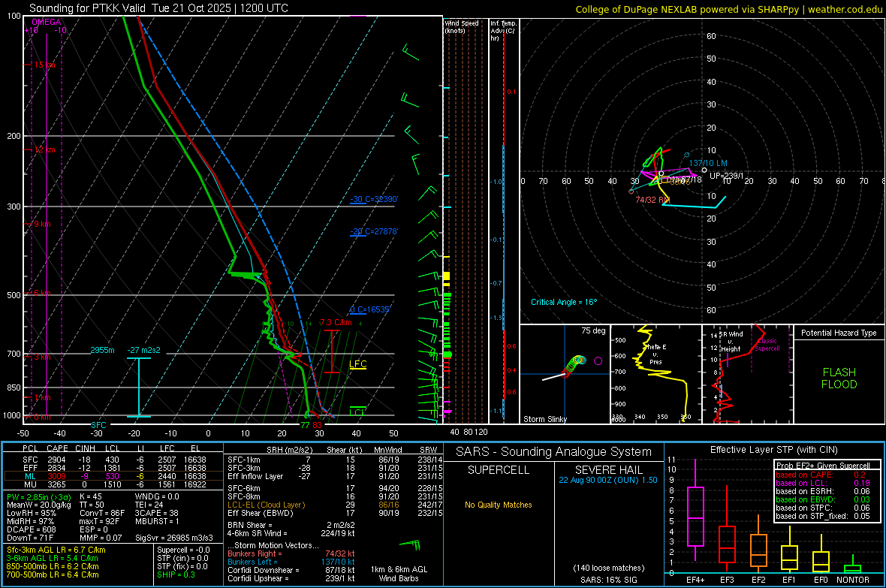Click the 'Inf. Temp. Adv. (C/hr)' header
886x588 pixels.
[x=503, y=31]
